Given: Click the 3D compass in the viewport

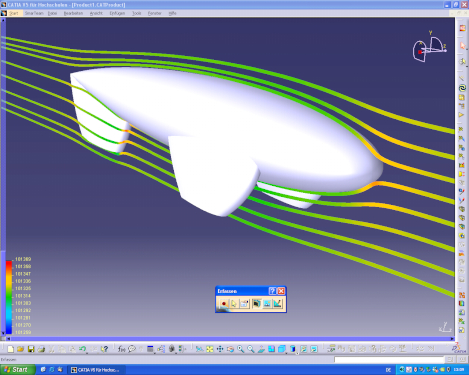Looking at the screenshot, I should point(429,47).
